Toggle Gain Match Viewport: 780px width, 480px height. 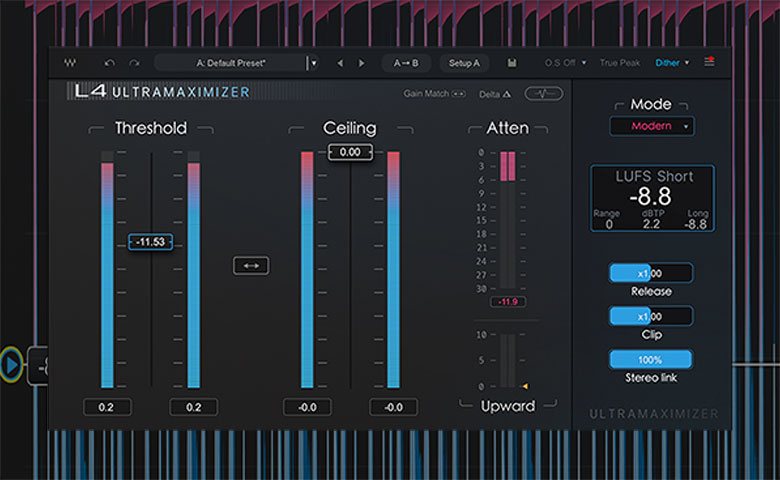[x=434, y=94]
